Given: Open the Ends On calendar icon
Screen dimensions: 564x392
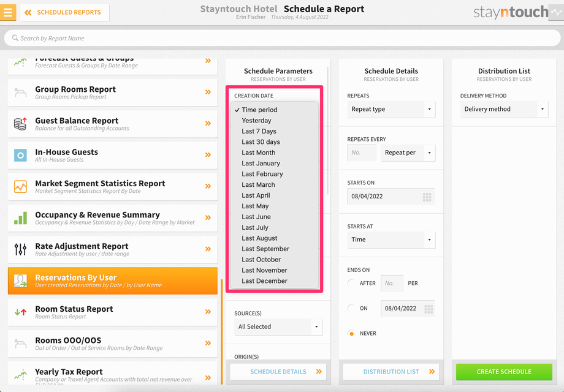Looking at the screenshot, I should (x=429, y=309).
